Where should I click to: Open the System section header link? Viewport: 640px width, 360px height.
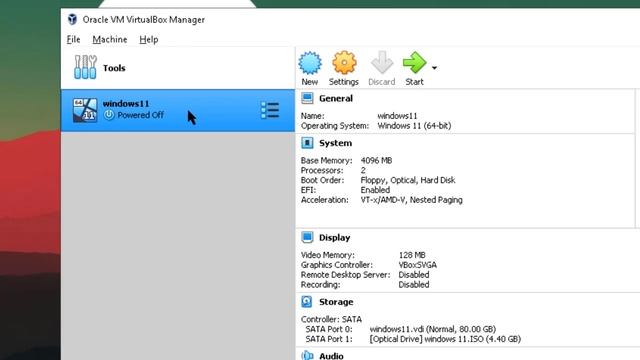pyautogui.click(x=336, y=143)
